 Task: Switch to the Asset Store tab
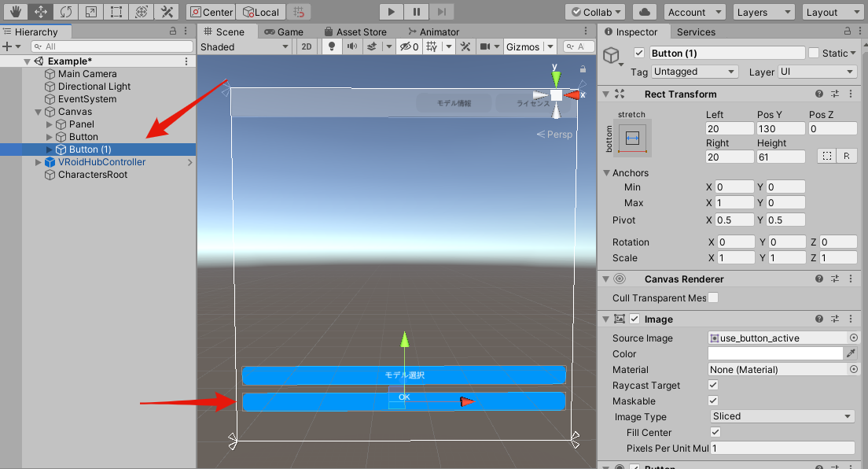pyautogui.click(x=355, y=31)
